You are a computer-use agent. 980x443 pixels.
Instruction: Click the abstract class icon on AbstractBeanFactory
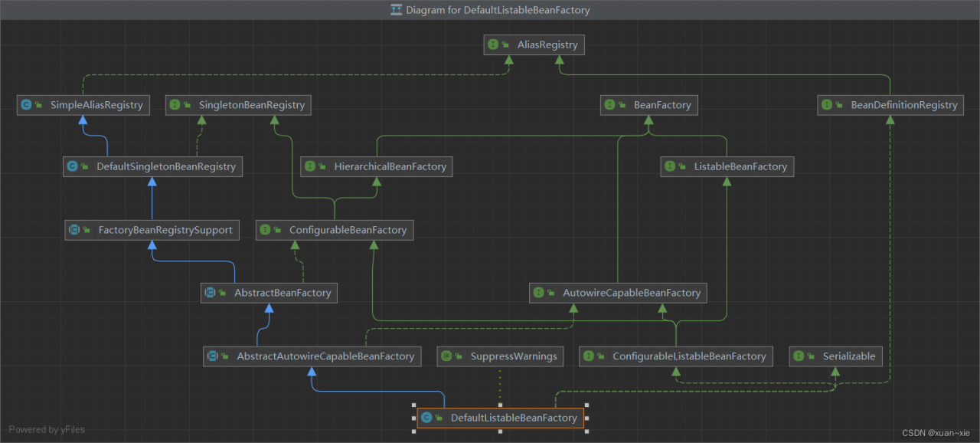210,293
